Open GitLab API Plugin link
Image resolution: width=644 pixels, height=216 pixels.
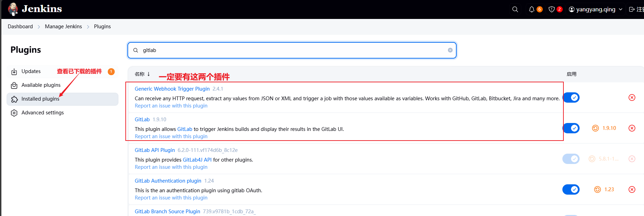click(155, 150)
